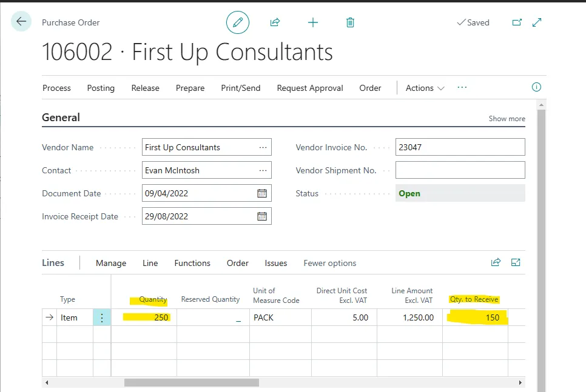Open the Release menu
The height and width of the screenshot is (392, 586).
146,88
